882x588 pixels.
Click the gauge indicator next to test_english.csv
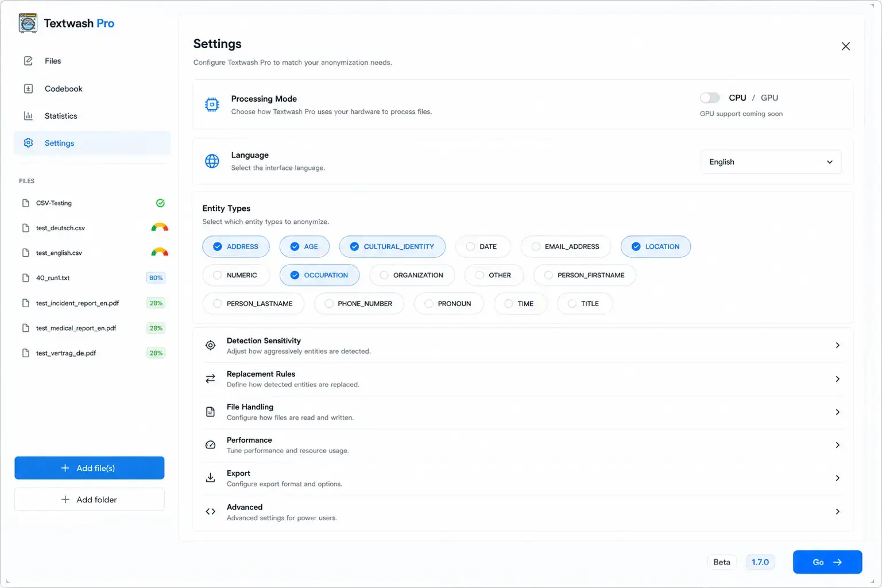click(x=160, y=252)
